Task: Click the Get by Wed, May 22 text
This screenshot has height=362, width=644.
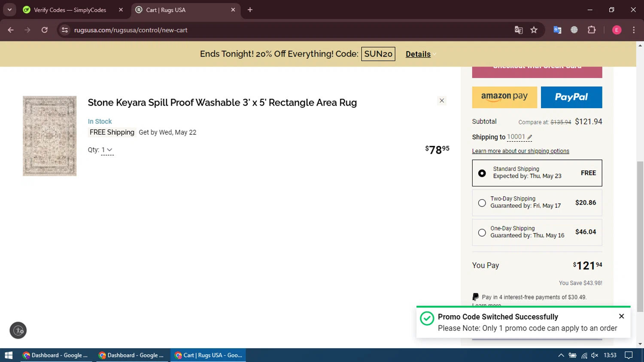Action: pos(167,132)
